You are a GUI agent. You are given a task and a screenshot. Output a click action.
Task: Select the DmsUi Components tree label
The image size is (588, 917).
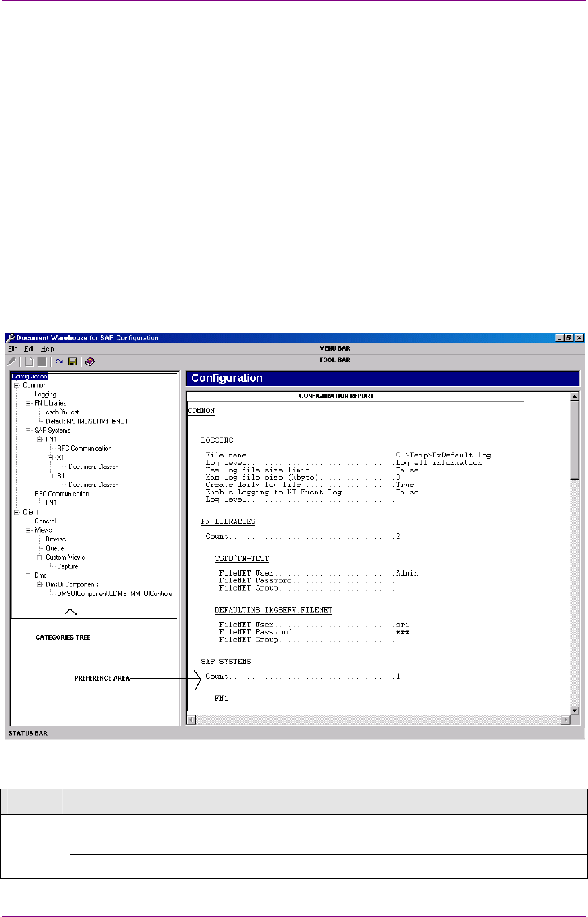click(72, 584)
